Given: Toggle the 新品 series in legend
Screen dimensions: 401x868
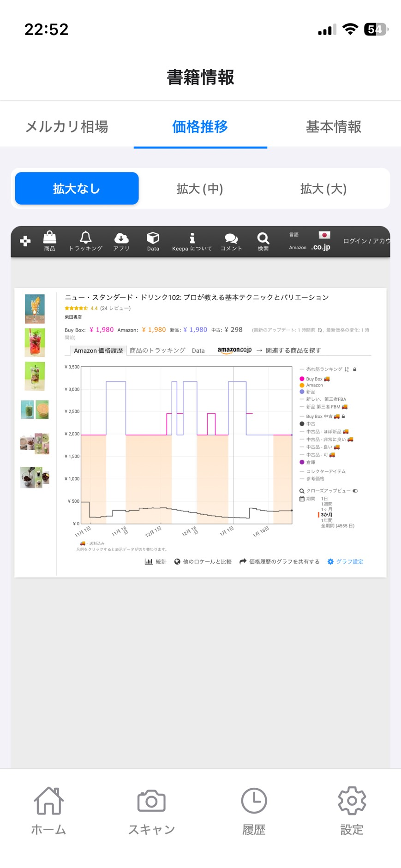Looking at the screenshot, I should [x=308, y=392].
